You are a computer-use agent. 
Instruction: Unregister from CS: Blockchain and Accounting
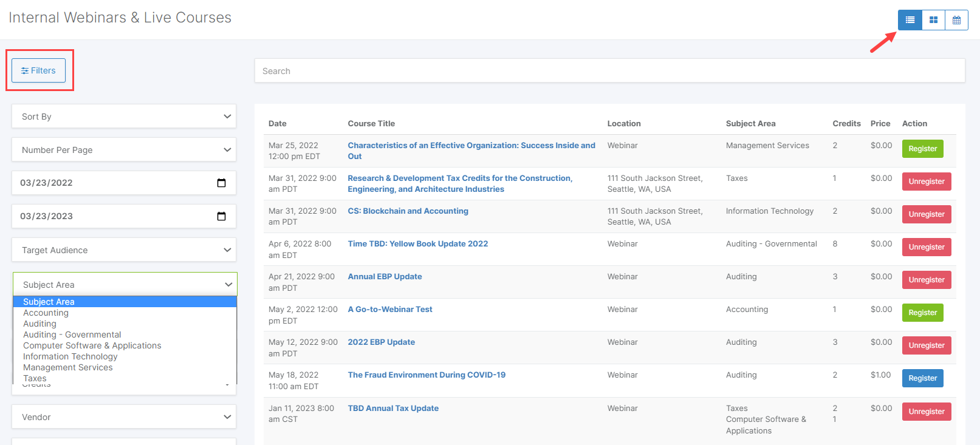(x=926, y=214)
